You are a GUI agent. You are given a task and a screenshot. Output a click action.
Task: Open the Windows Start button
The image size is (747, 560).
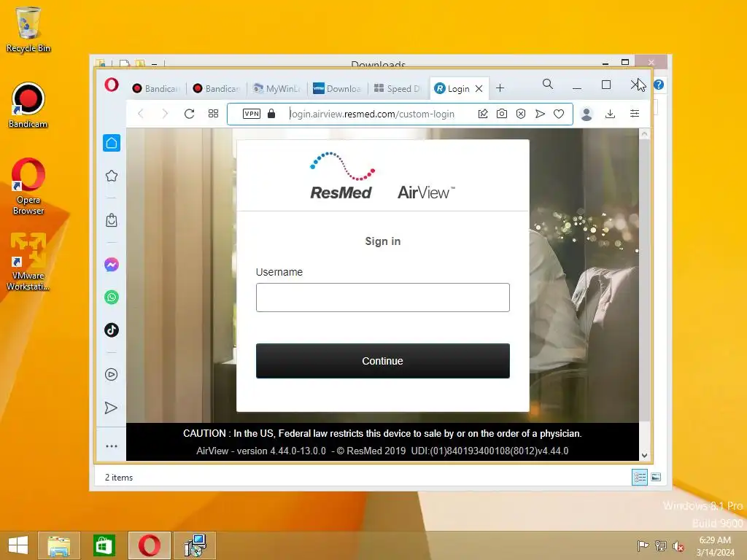click(x=18, y=545)
